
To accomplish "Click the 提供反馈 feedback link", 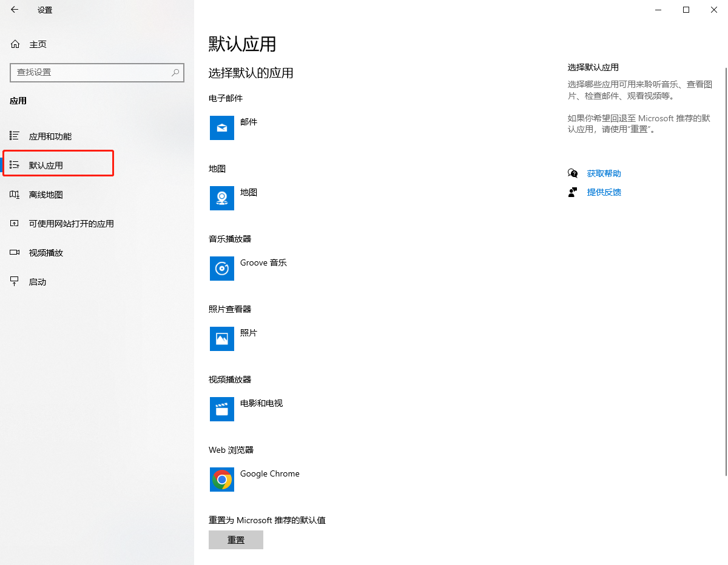I will (604, 192).
